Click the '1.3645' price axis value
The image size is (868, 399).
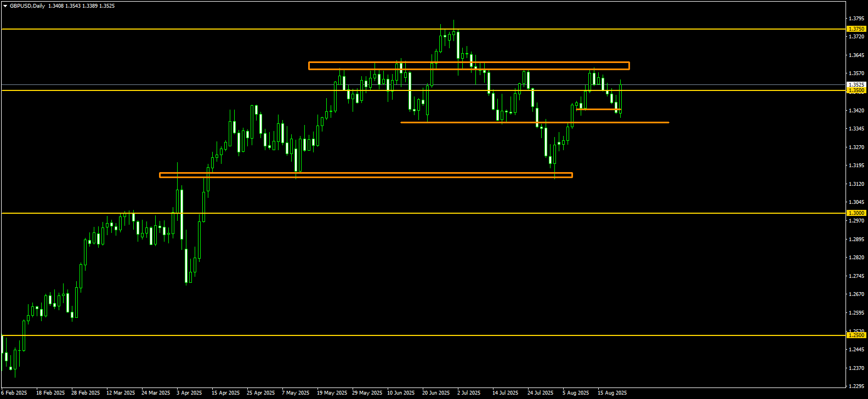tap(856, 55)
